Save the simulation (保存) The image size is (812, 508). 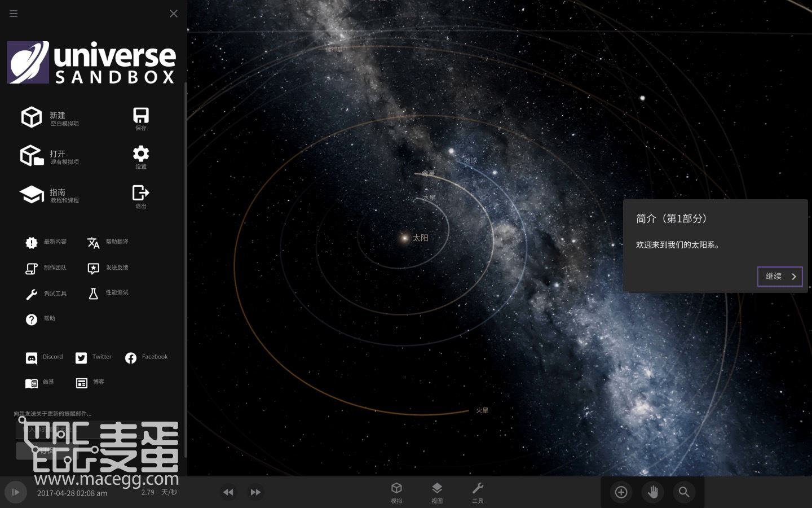pos(141,119)
